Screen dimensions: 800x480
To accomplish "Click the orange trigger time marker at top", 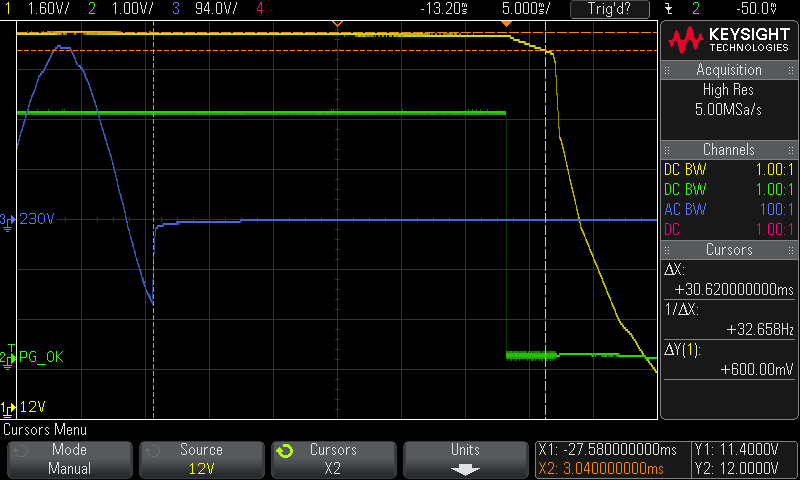I will [506, 24].
